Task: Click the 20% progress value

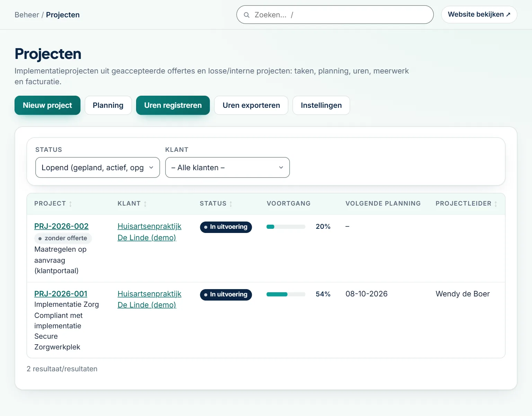Action: 323,226
